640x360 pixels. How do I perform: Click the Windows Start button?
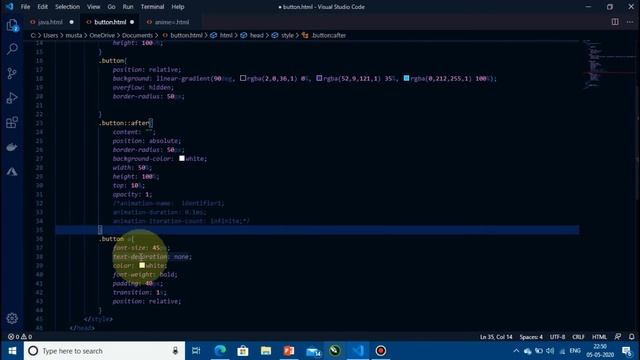click(12, 351)
